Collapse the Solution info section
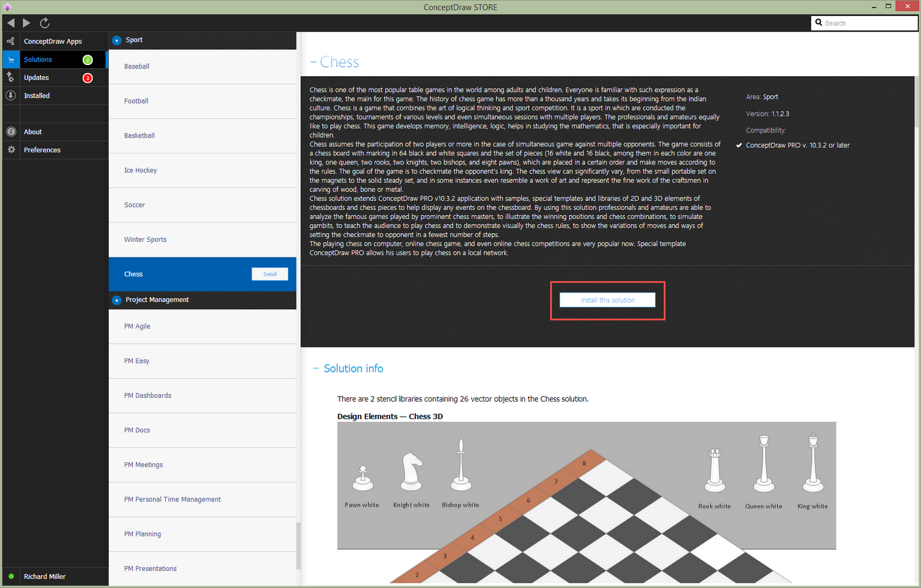 click(x=316, y=368)
